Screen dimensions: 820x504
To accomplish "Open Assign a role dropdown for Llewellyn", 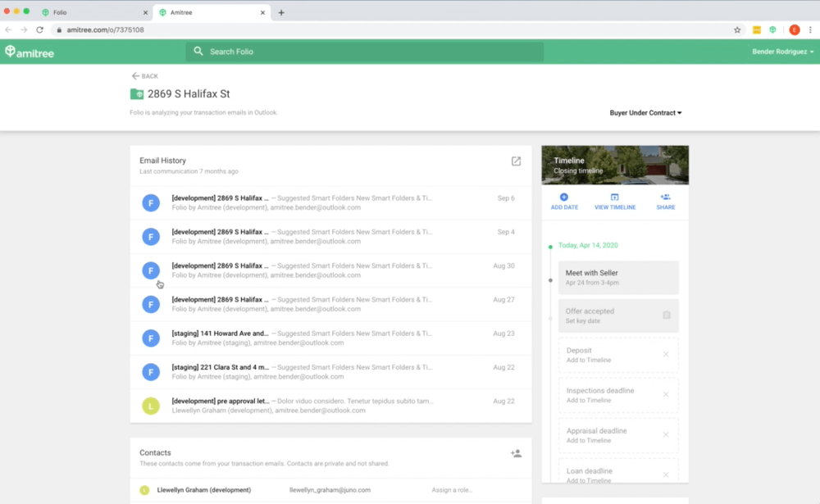I will point(452,490).
